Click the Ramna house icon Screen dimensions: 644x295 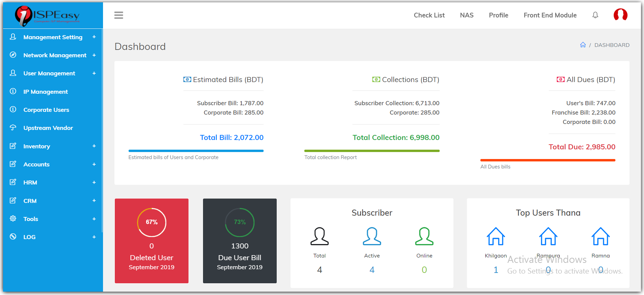pos(601,236)
